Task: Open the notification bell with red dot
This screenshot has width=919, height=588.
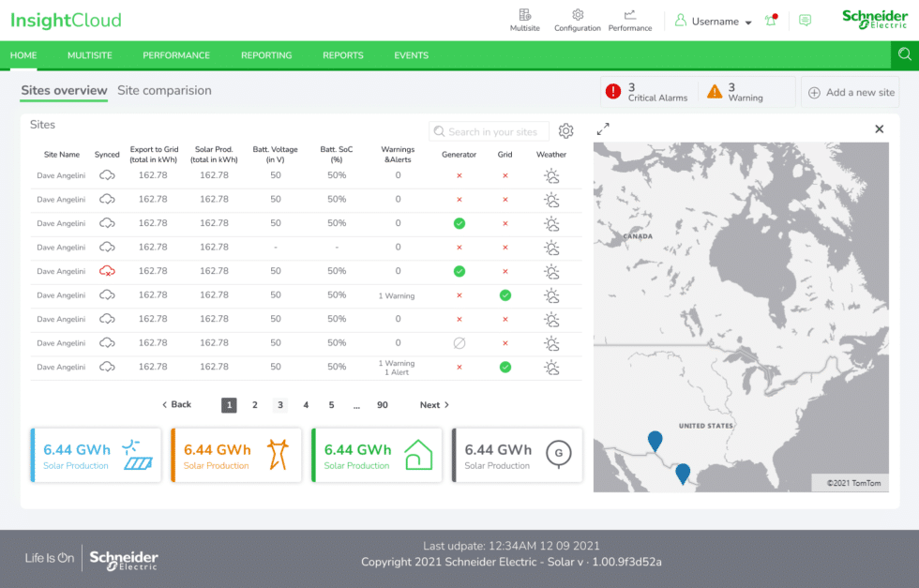Action: (x=771, y=21)
